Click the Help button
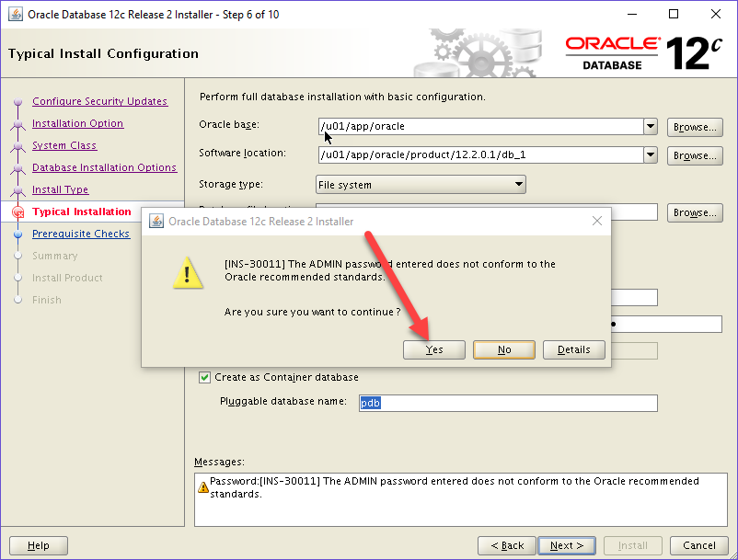738x560 pixels. click(x=39, y=545)
